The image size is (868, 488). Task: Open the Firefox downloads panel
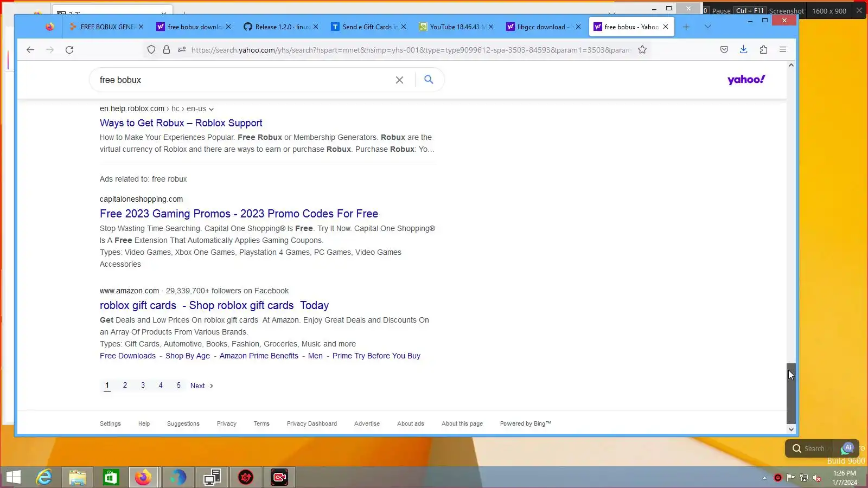pos(744,50)
